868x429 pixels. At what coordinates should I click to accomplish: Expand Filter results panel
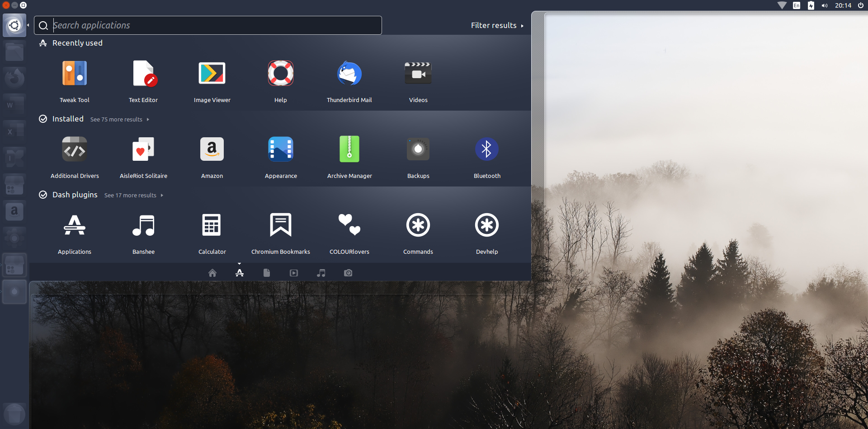click(x=497, y=25)
